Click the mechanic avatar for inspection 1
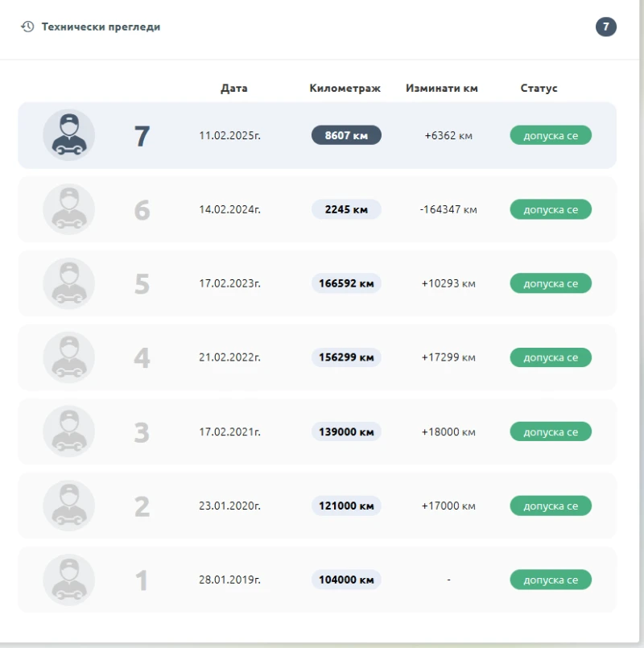644x648 pixels. coord(68,580)
